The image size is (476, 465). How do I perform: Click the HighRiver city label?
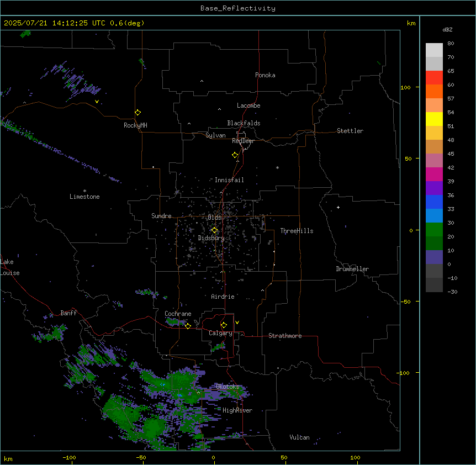coord(237,410)
